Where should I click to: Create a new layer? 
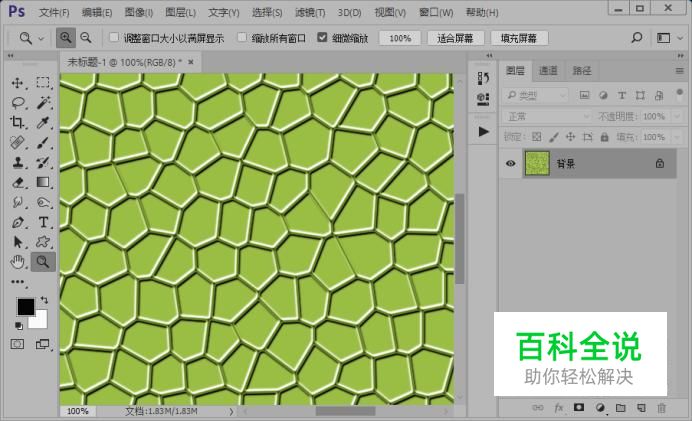(x=641, y=408)
